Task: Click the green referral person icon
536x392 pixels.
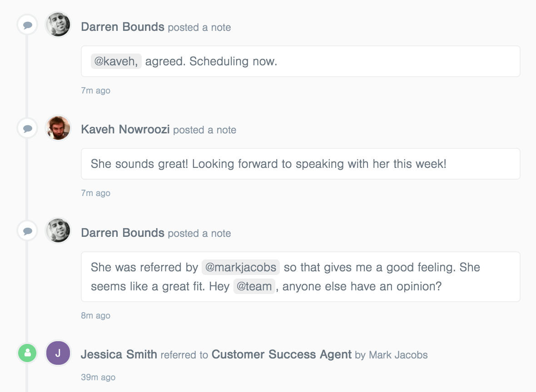Action: 28,353
